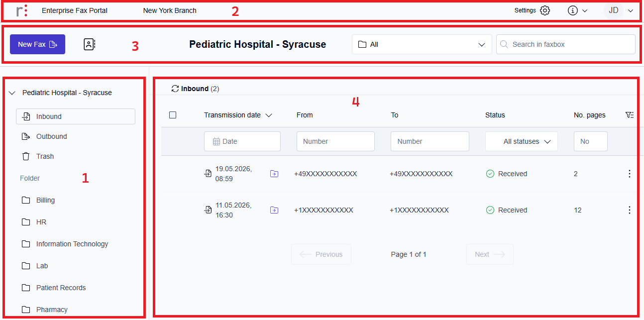Click the New Fax button
The height and width of the screenshot is (320, 644).
(x=37, y=44)
